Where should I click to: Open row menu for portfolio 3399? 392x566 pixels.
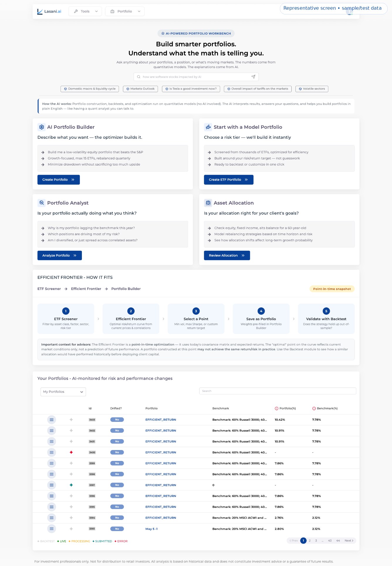coord(51,463)
